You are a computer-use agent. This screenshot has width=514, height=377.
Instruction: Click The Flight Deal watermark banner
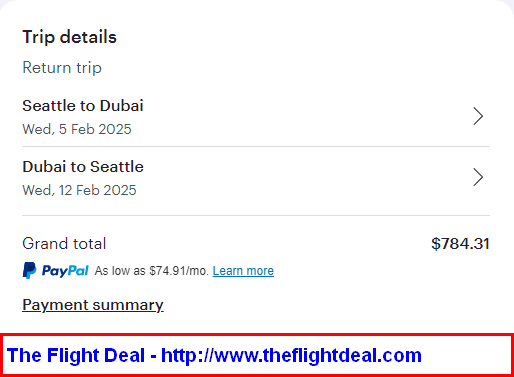pos(257,355)
